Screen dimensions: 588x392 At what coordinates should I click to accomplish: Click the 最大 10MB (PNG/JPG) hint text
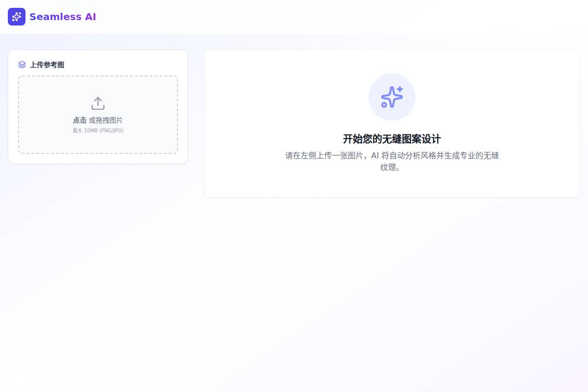[x=98, y=130]
